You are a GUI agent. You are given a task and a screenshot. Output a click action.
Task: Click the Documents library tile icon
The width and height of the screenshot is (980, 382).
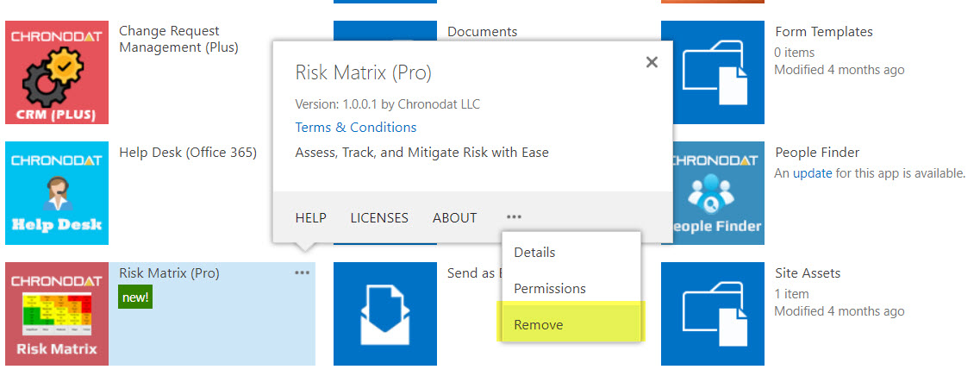pos(385,31)
